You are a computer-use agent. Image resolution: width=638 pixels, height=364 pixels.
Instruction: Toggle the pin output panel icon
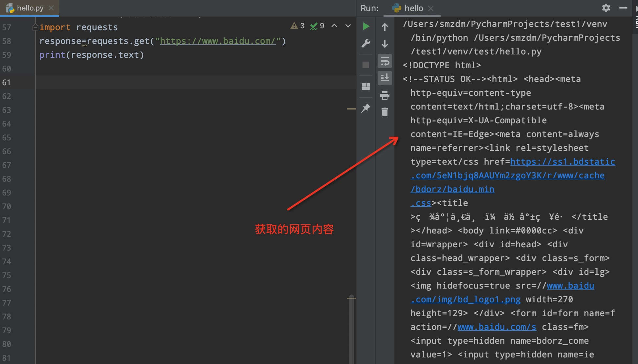[x=366, y=108]
